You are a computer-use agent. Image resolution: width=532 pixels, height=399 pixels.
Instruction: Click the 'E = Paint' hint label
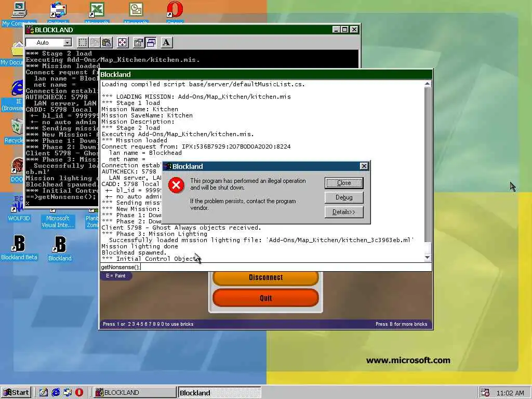click(x=116, y=276)
